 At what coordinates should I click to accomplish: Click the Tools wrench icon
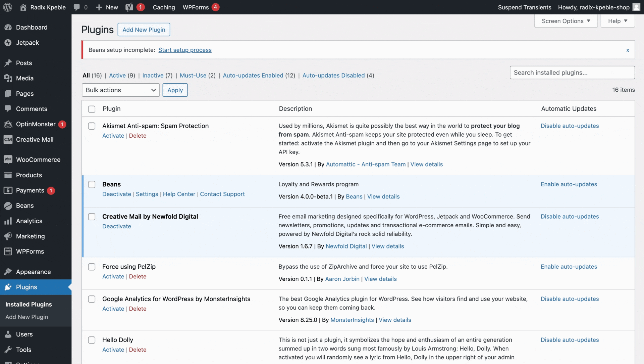point(8,350)
